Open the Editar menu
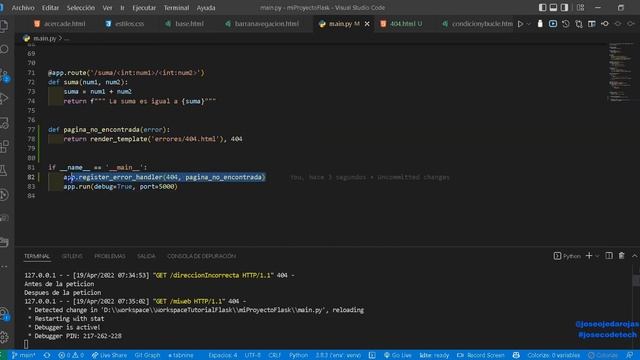This screenshot has height=360, width=640. click(x=50, y=8)
